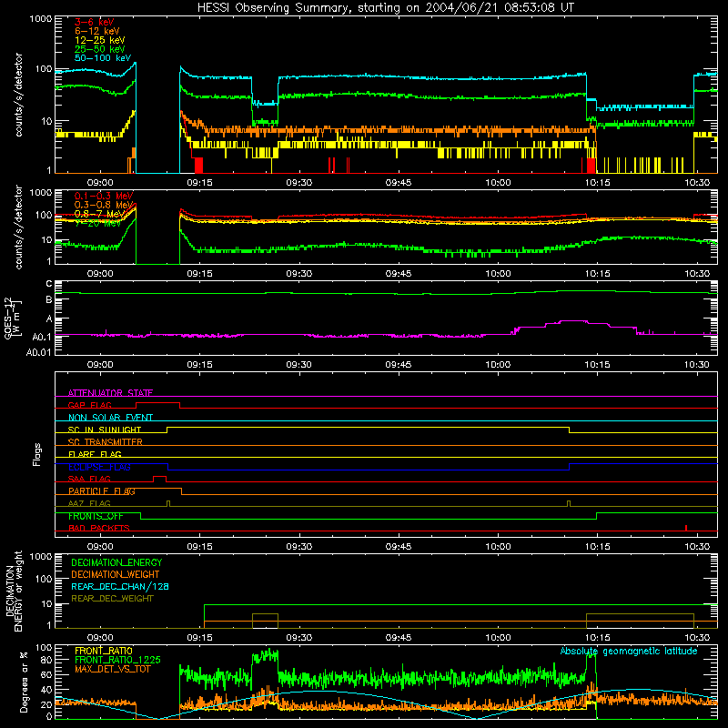728x728 pixels.
Task: Click the MAX_DET_VS_TOT legend label
Action: pyautogui.click(x=112, y=669)
